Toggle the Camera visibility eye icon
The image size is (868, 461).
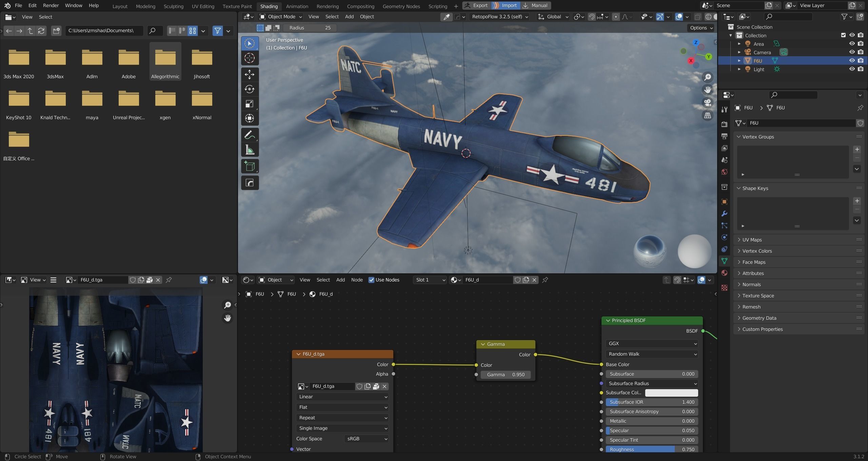point(852,52)
